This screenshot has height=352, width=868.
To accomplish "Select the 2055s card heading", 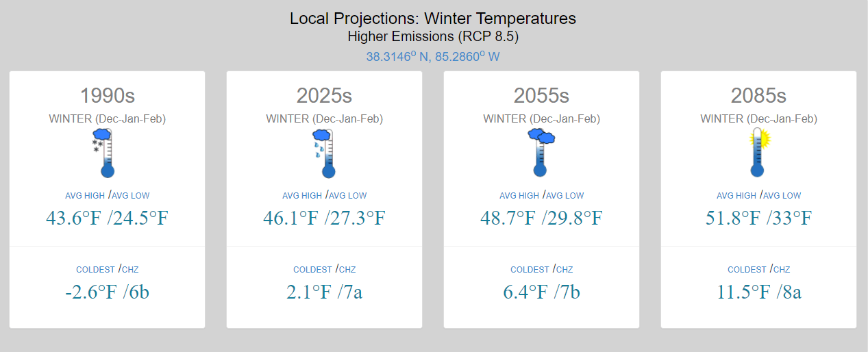I will [x=541, y=95].
